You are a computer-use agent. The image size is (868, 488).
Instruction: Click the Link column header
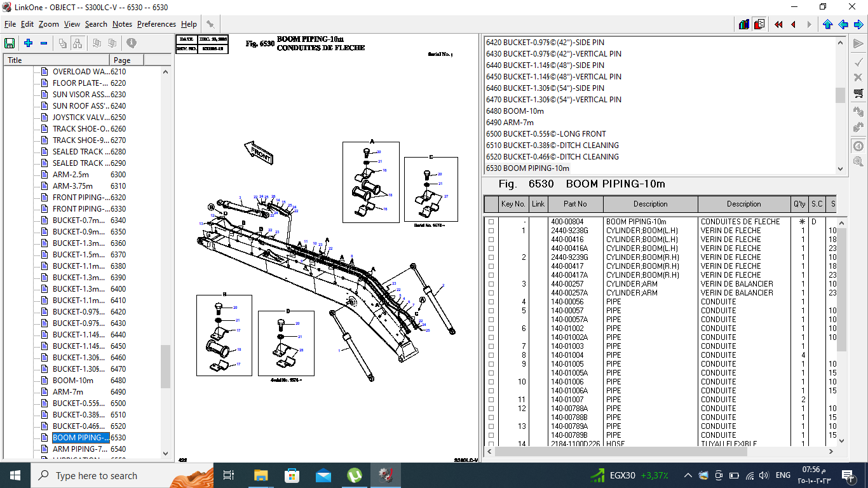click(x=538, y=204)
